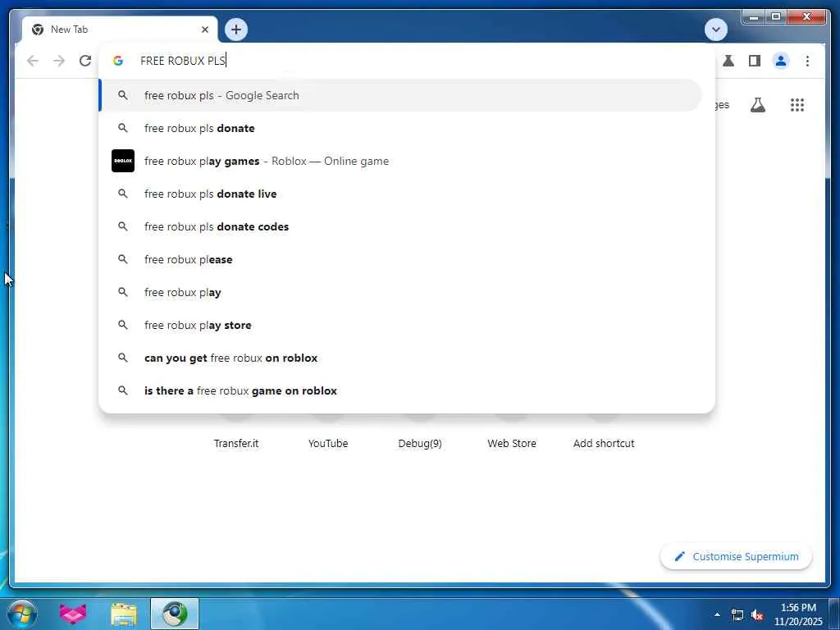The width and height of the screenshot is (840, 630).
Task: Open the Google apps grid
Action: click(797, 105)
